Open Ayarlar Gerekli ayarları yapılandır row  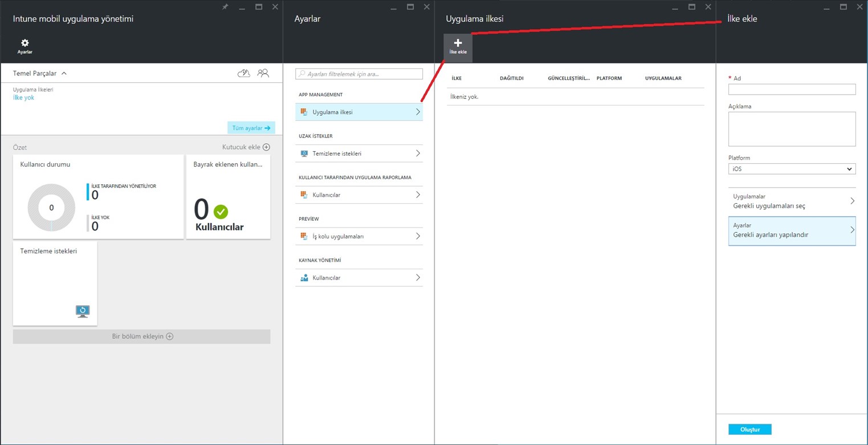coord(792,230)
